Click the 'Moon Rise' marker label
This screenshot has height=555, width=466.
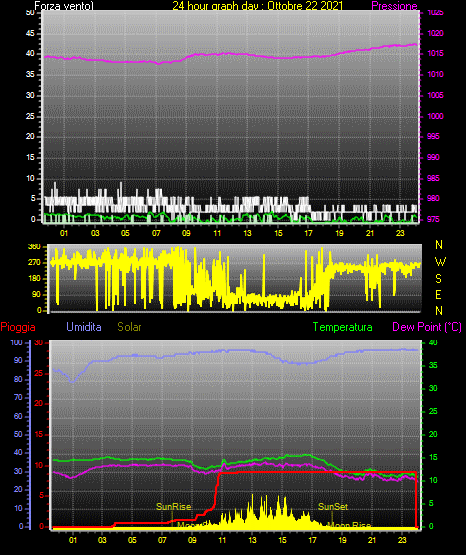click(349, 525)
